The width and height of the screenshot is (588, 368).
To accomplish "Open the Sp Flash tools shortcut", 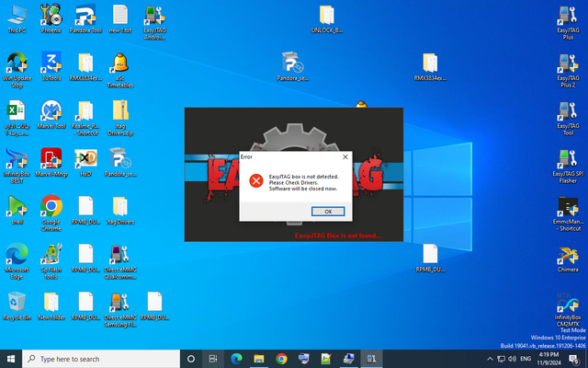I will point(51,261).
